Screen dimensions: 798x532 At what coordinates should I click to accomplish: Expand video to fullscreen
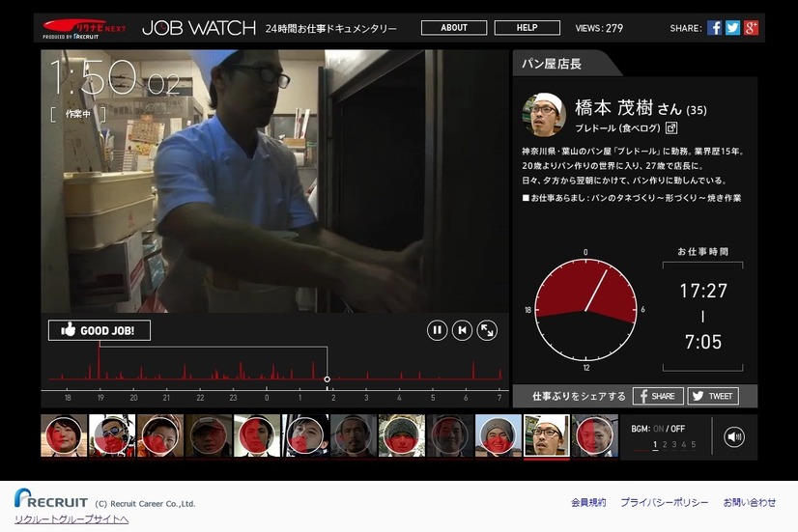[487, 330]
